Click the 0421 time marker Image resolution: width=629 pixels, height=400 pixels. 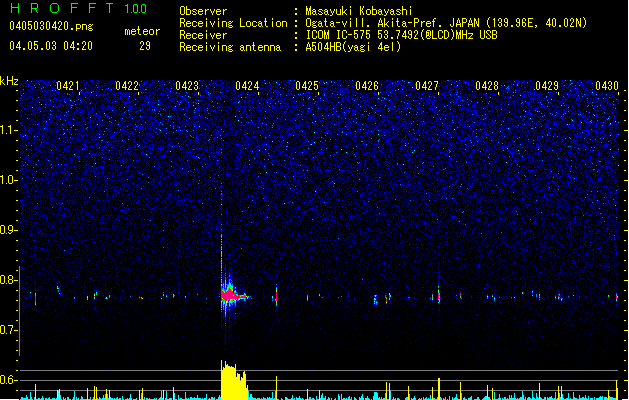click(x=67, y=86)
